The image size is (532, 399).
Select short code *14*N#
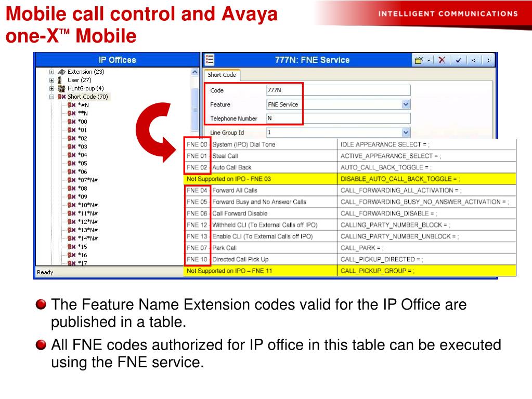click(88, 238)
